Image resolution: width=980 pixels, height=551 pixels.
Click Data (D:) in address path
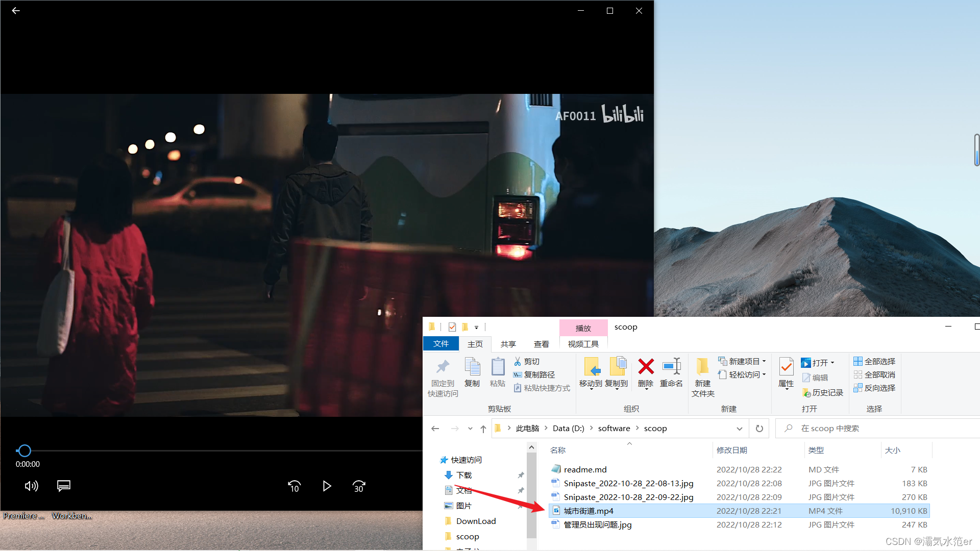click(569, 429)
